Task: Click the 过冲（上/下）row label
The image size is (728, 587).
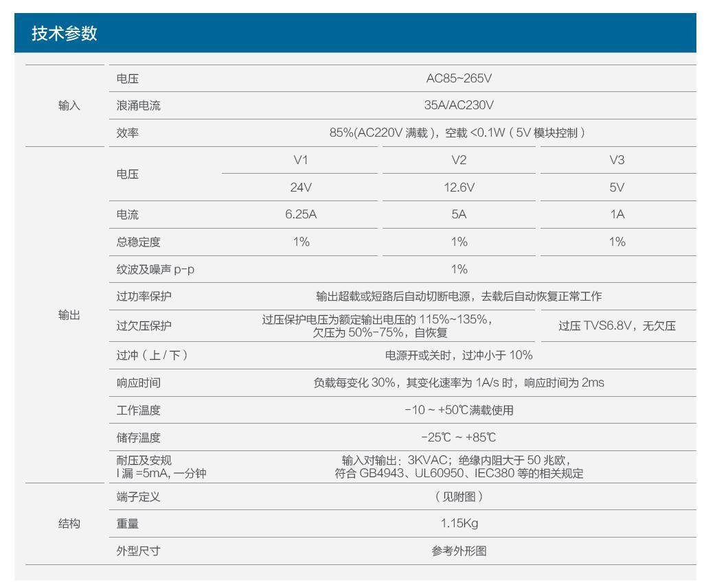Action: coord(152,356)
